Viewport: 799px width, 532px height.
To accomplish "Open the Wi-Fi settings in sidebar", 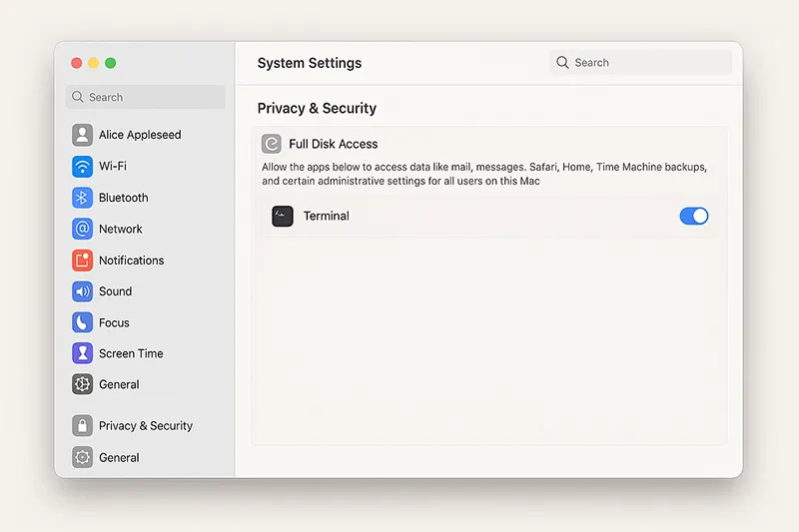I will (x=112, y=166).
